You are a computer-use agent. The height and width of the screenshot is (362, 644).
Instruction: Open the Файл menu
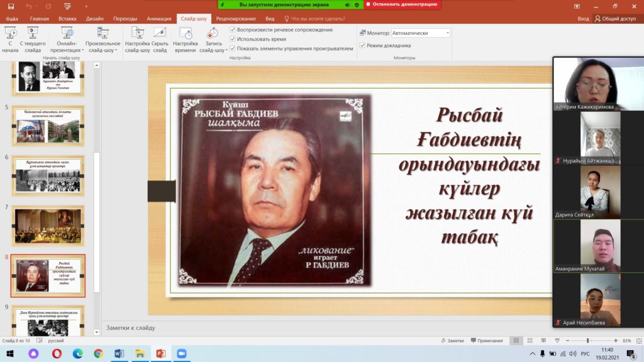point(11,18)
